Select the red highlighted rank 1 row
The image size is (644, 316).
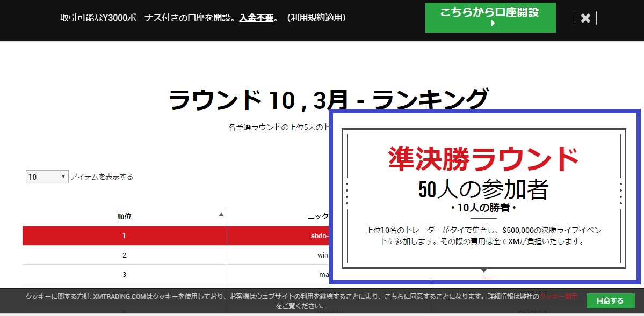(x=124, y=236)
